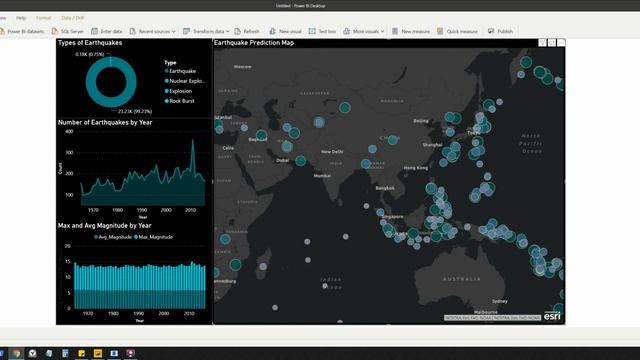Open the Help ribbon tab

[x=21, y=18]
